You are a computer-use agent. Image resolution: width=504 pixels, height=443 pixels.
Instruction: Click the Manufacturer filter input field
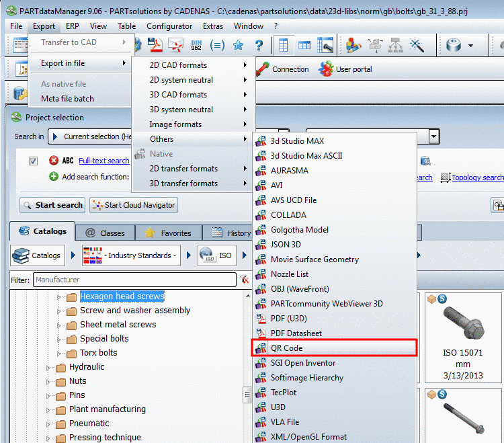click(x=134, y=280)
